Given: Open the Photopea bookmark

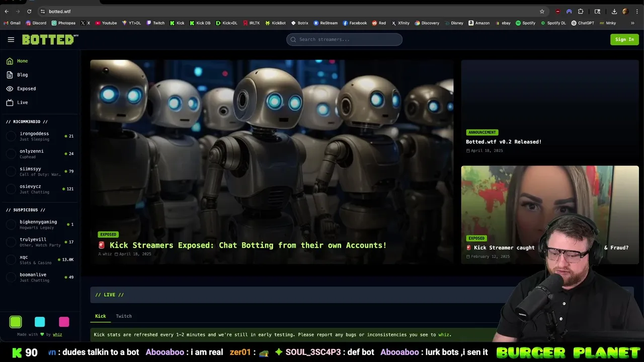Looking at the screenshot, I should [x=63, y=23].
